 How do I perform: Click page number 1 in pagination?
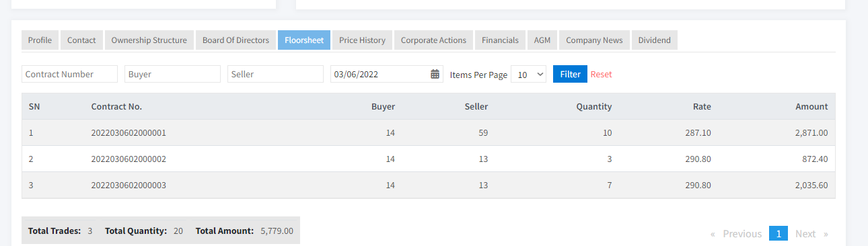[x=779, y=234]
